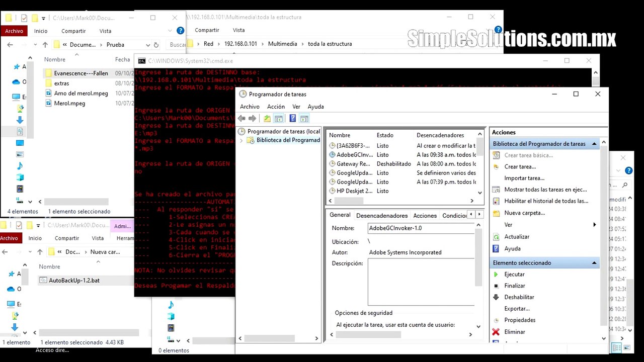Click the back arrow in Task Scheduler toolbar
The width and height of the screenshot is (644, 362).
coord(242,119)
